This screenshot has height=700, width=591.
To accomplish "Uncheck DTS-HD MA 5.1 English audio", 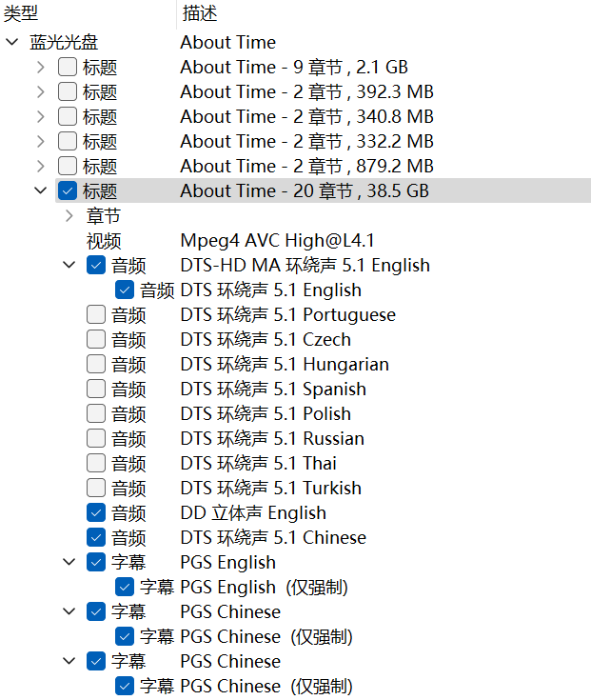I will (x=96, y=265).
